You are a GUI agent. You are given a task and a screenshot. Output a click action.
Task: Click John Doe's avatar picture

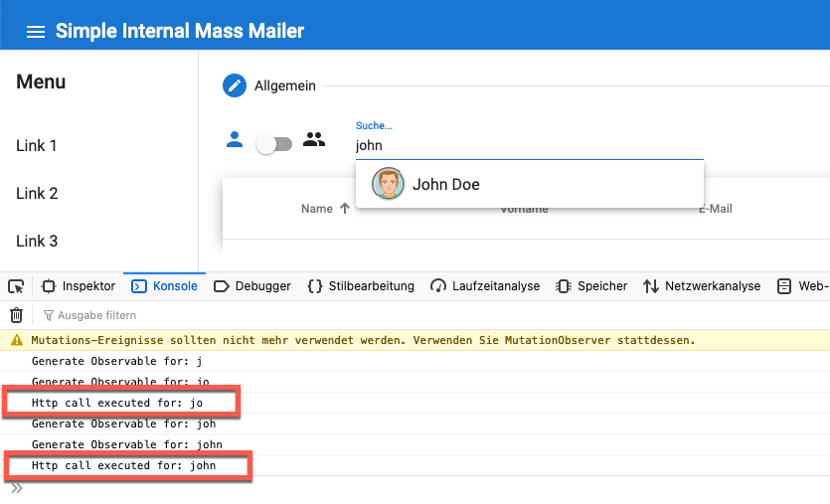(388, 184)
